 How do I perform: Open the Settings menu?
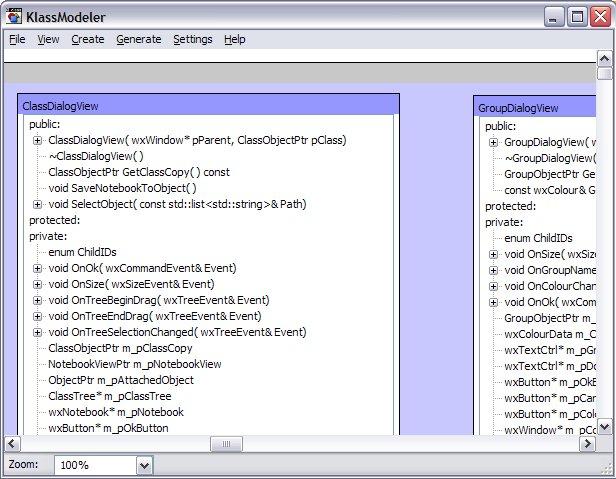[192, 39]
